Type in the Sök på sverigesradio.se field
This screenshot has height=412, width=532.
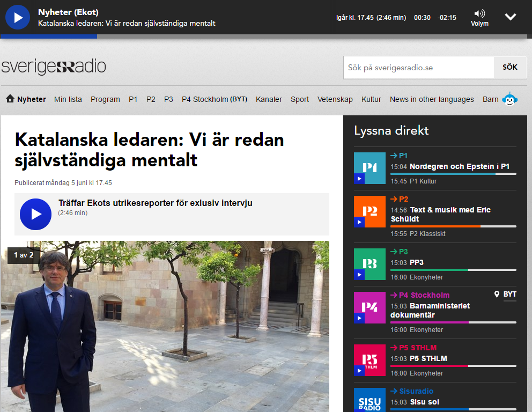418,68
